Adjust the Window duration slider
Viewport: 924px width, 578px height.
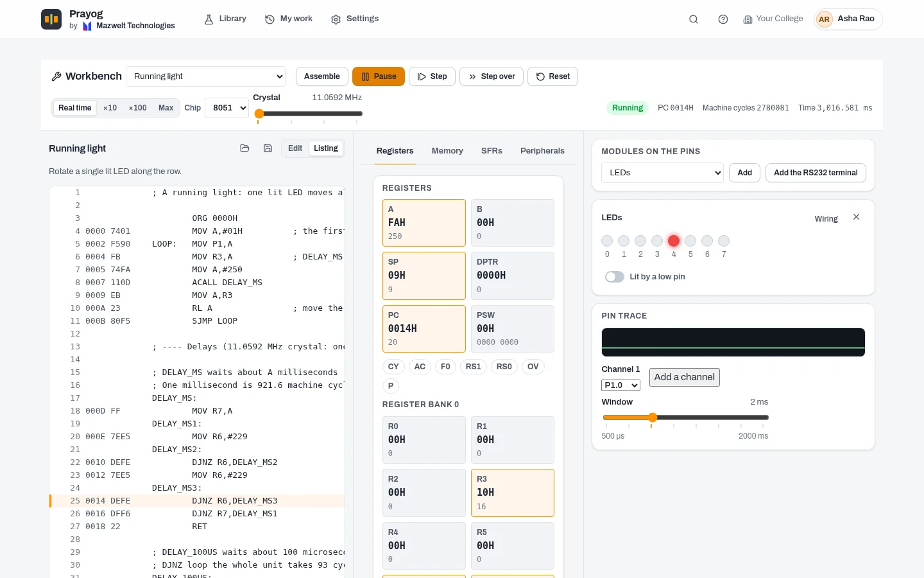click(685, 417)
